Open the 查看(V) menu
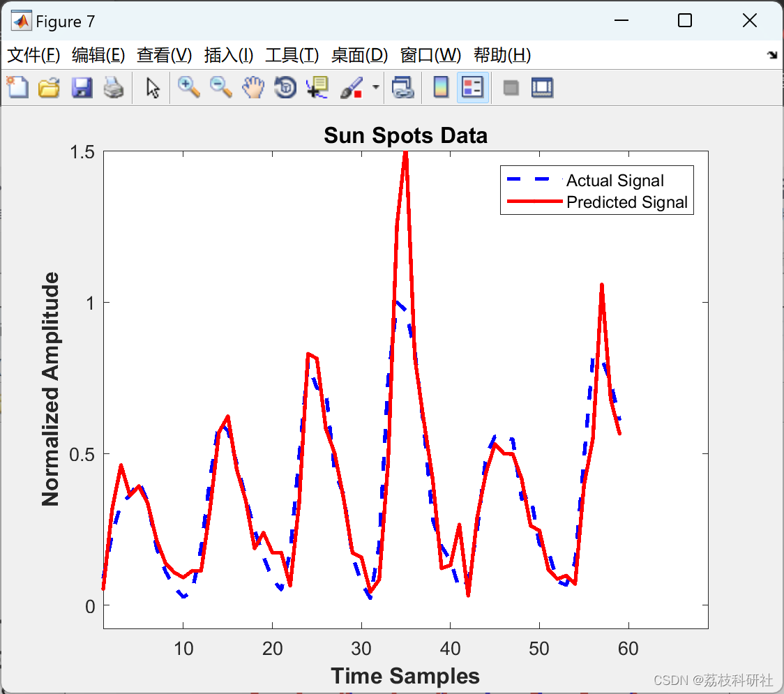Screen dimensions: 784x694 pos(165,55)
